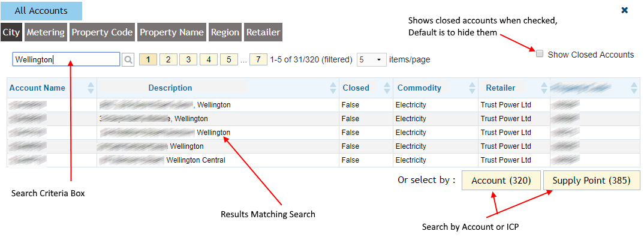Go to page 2 of results
The width and height of the screenshot is (644, 240).
pyautogui.click(x=168, y=59)
